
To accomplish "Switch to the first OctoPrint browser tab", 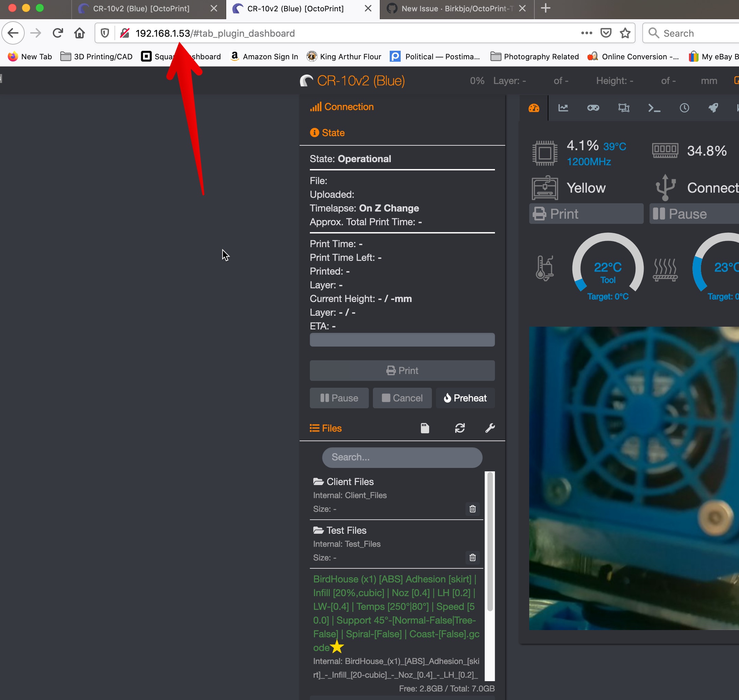I will 141,9.
